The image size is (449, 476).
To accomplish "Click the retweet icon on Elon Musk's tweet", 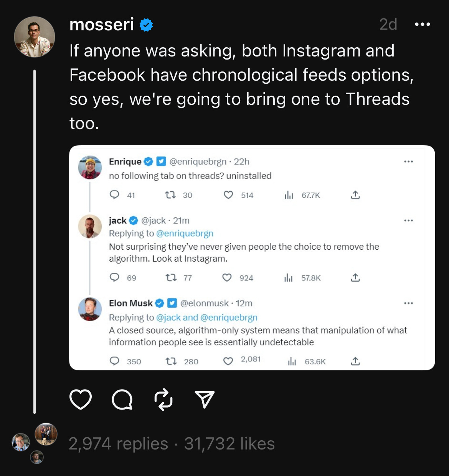I will (x=171, y=361).
